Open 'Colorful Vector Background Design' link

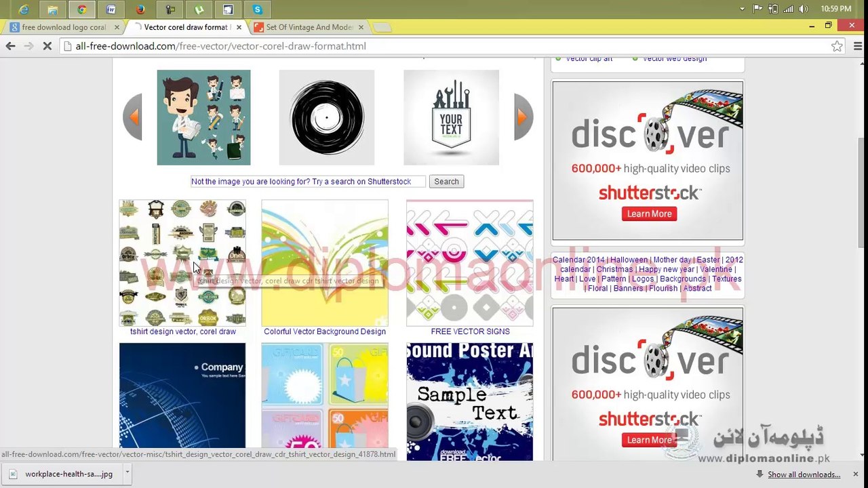point(325,331)
